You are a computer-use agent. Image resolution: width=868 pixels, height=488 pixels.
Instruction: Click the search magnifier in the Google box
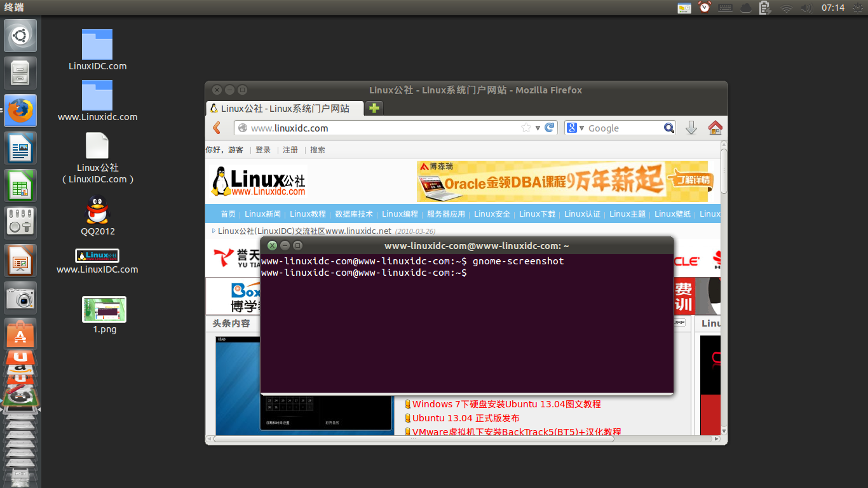pyautogui.click(x=668, y=128)
